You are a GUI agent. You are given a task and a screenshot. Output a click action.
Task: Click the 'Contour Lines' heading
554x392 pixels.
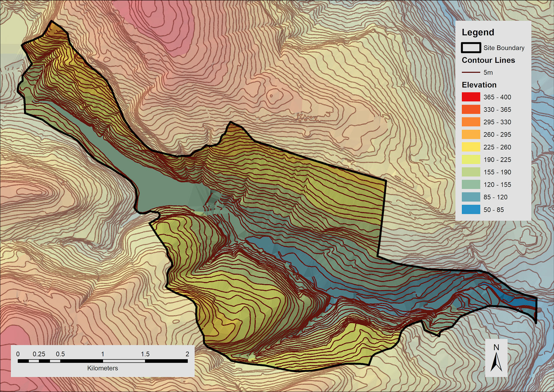[x=488, y=60]
